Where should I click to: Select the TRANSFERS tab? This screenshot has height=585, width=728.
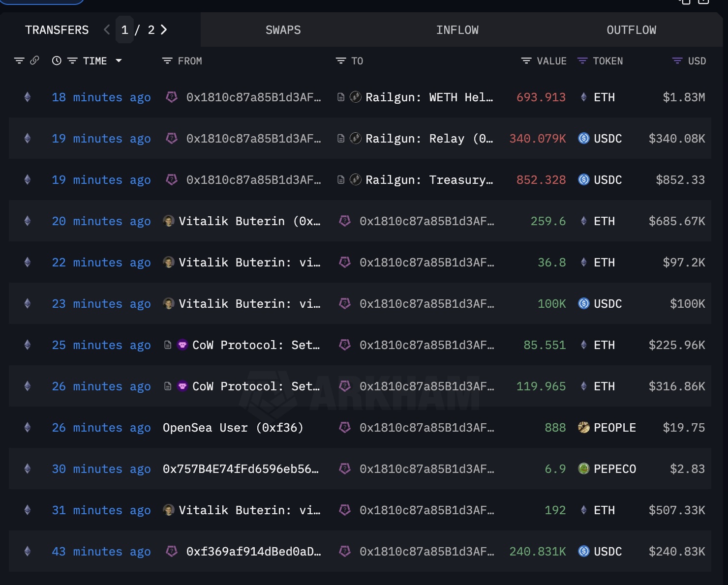pos(57,30)
